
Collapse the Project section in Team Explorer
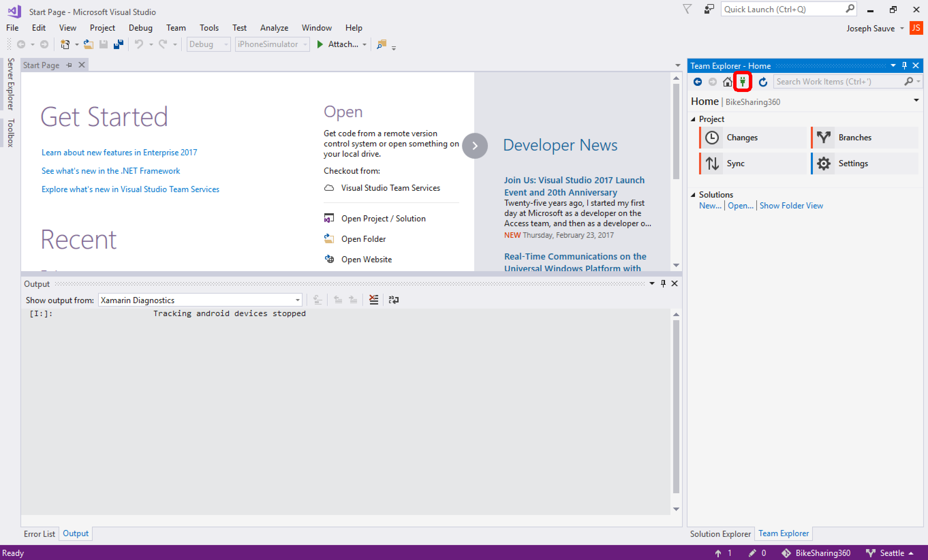coord(693,119)
